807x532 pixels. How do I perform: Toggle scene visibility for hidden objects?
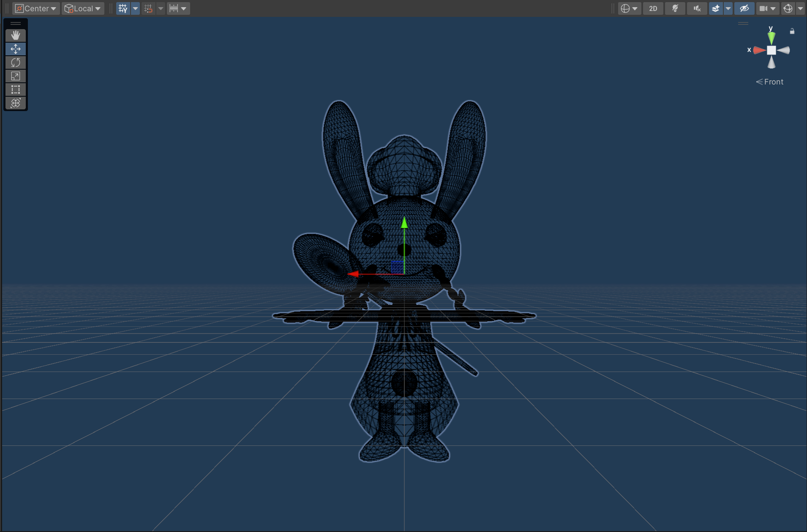point(744,8)
